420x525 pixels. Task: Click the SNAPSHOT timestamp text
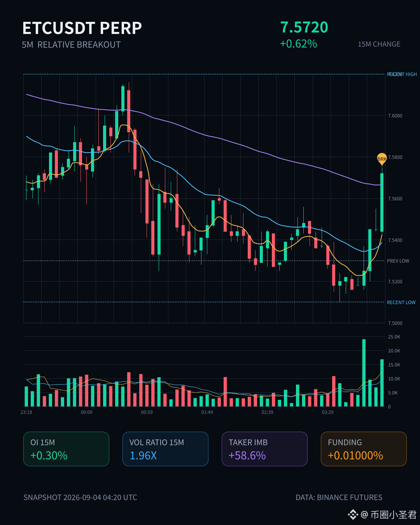(80, 497)
